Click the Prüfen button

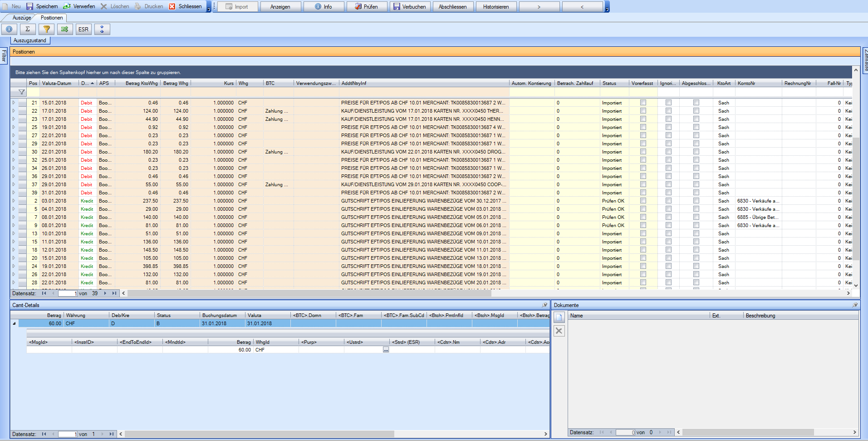tap(366, 7)
